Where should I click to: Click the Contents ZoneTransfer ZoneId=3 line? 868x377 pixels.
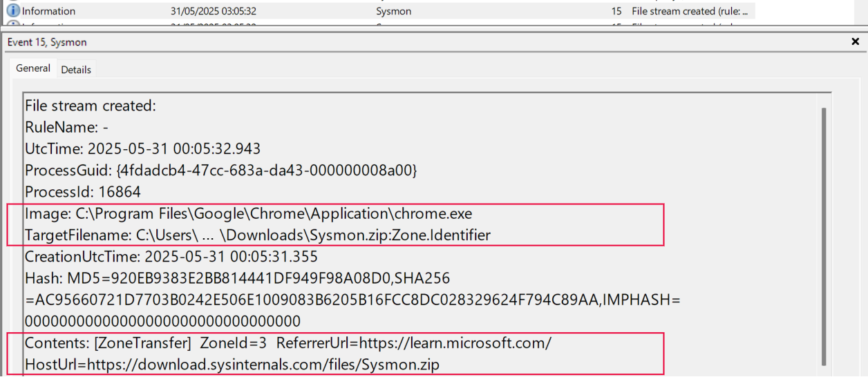pos(288,342)
